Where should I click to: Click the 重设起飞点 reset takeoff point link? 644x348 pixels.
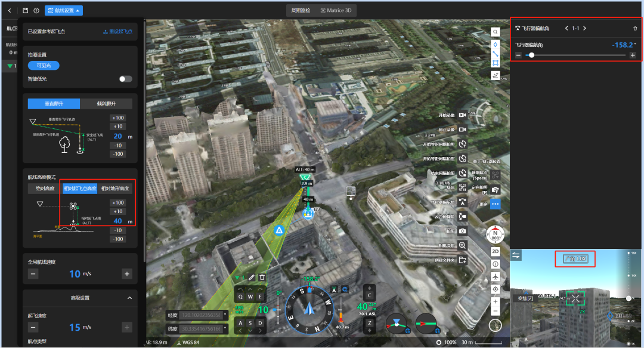117,32
